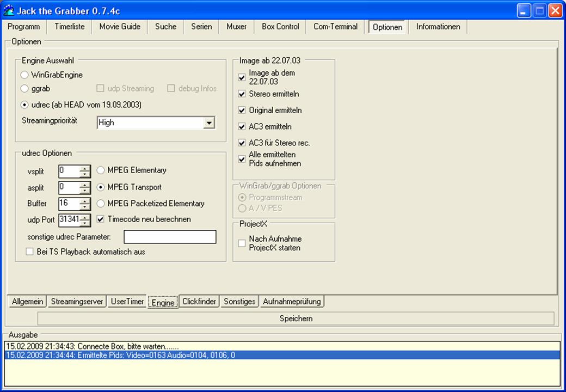Open the Box Control tab
The height and width of the screenshot is (392, 566).
280,27
